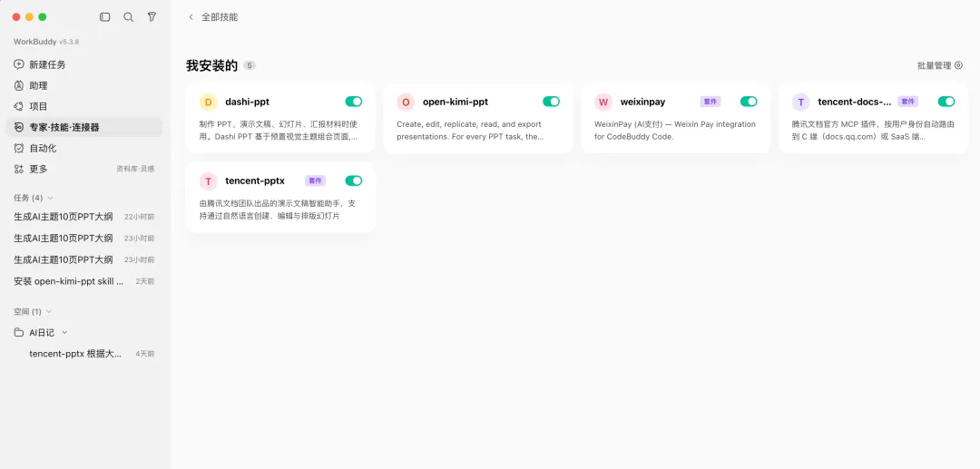Expand the AI日记 dropdown chevron
The width and height of the screenshot is (980, 469).
pyautogui.click(x=64, y=333)
